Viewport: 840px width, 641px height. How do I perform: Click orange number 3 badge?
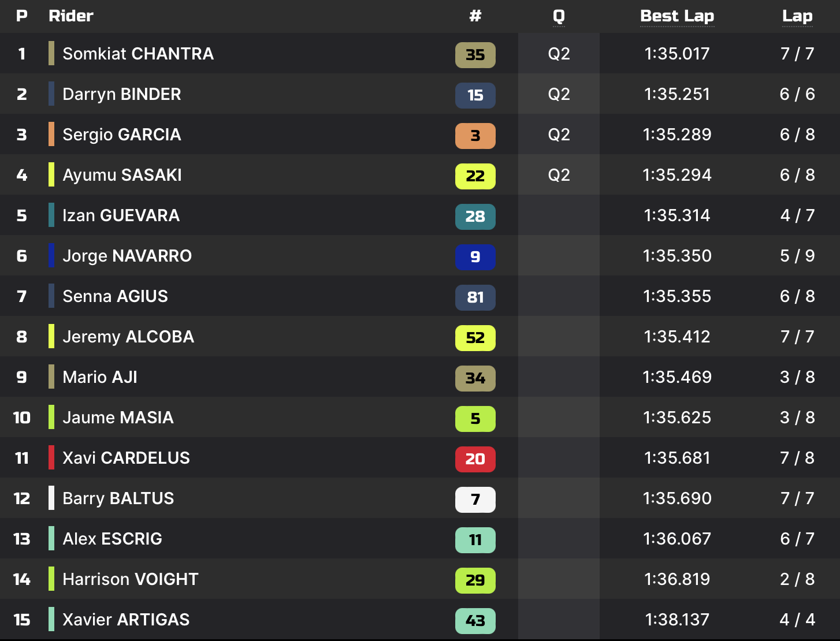point(475,136)
